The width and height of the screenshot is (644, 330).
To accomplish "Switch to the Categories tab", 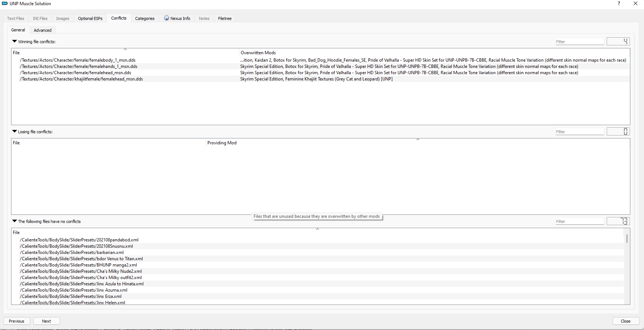I will pyautogui.click(x=145, y=18).
